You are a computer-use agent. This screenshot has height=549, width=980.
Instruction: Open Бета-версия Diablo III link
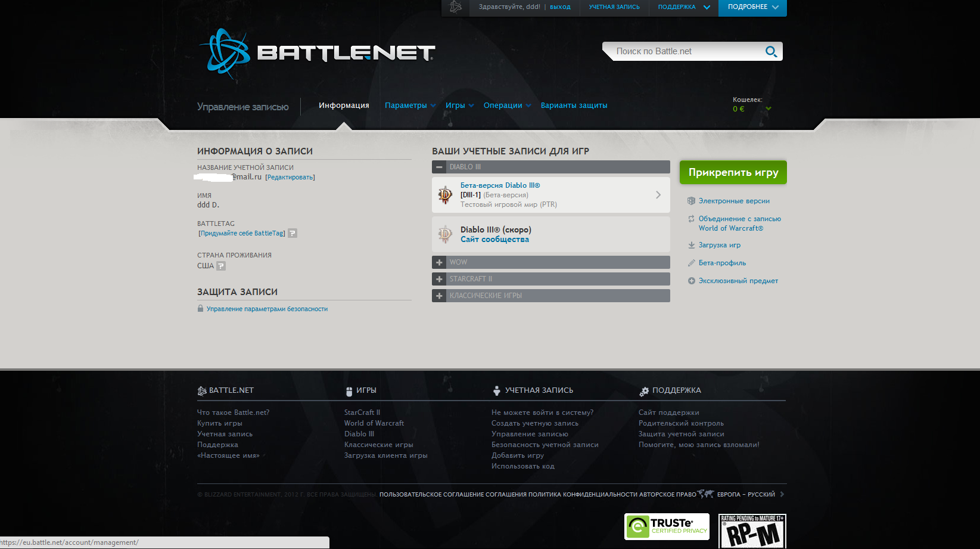(x=500, y=185)
